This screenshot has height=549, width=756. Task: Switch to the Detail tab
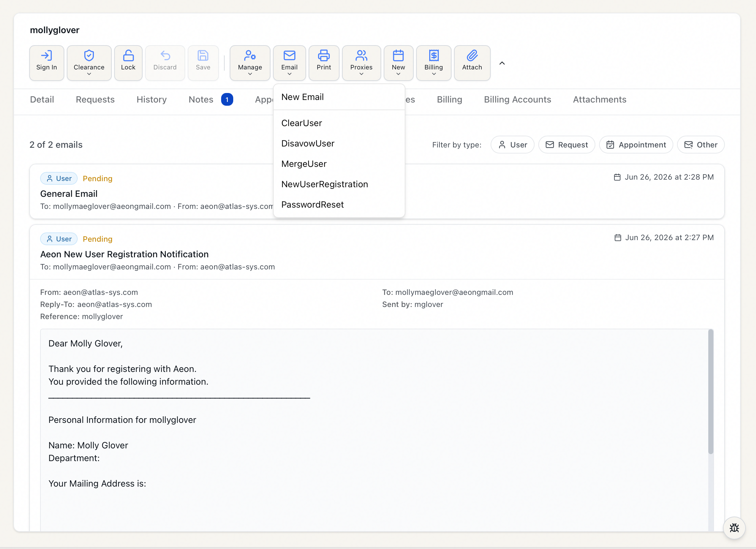coord(42,99)
